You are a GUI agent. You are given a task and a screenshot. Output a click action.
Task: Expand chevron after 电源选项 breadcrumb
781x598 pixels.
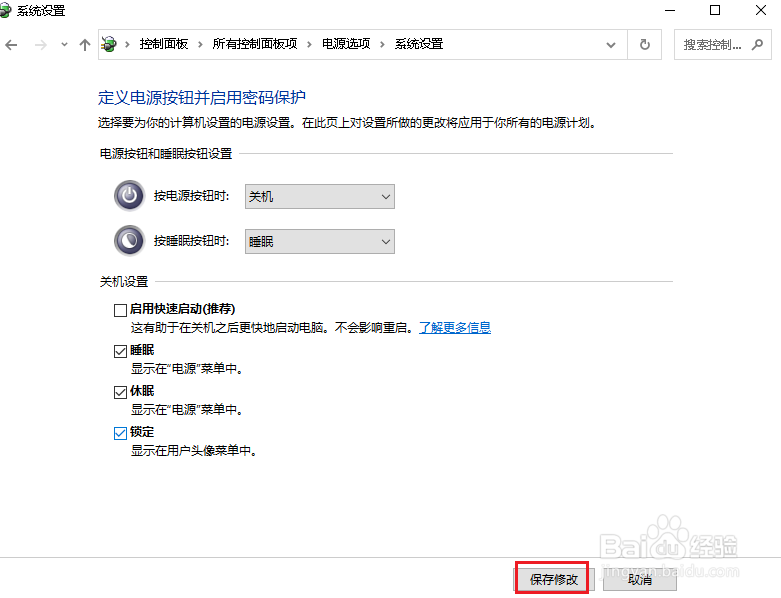pyautogui.click(x=383, y=45)
